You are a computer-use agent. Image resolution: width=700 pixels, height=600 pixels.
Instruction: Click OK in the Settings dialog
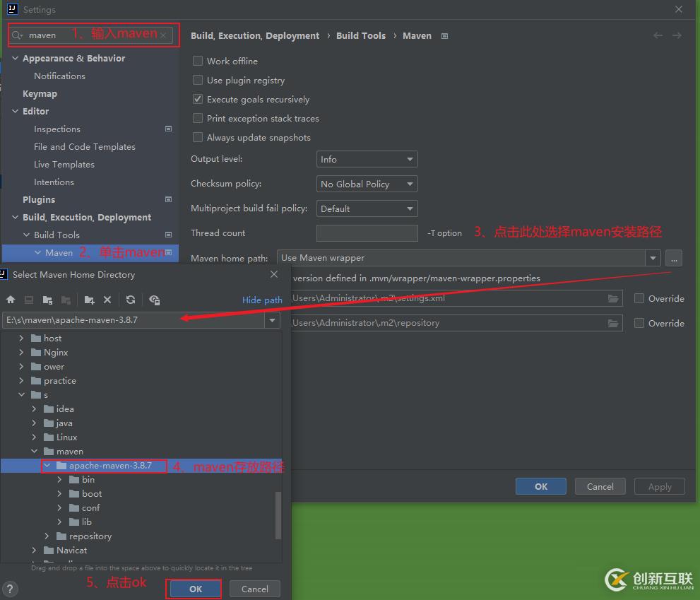540,486
